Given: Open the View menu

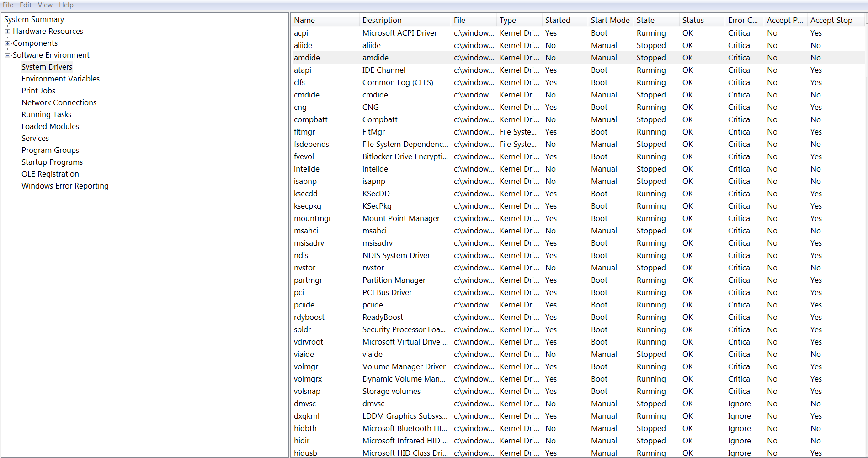Looking at the screenshot, I should (45, 5).
